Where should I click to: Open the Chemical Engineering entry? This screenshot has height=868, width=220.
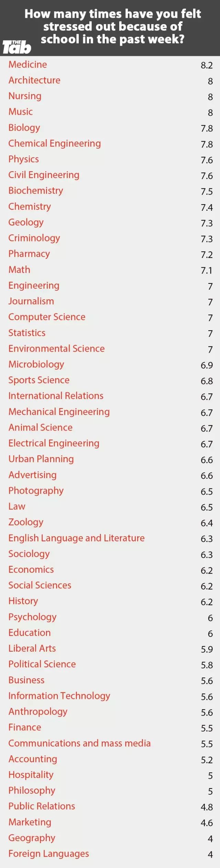(x=55, y=143)
